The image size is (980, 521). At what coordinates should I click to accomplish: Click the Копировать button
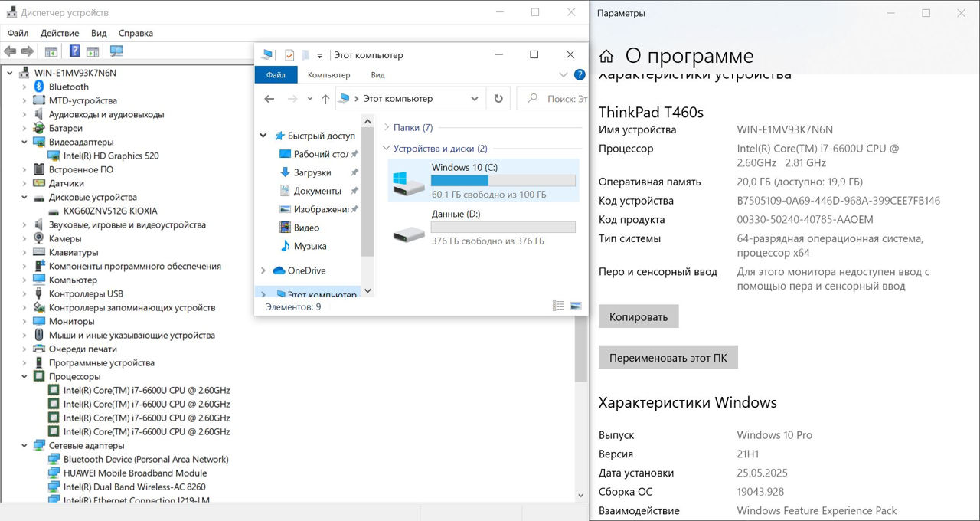coord(639,317)
